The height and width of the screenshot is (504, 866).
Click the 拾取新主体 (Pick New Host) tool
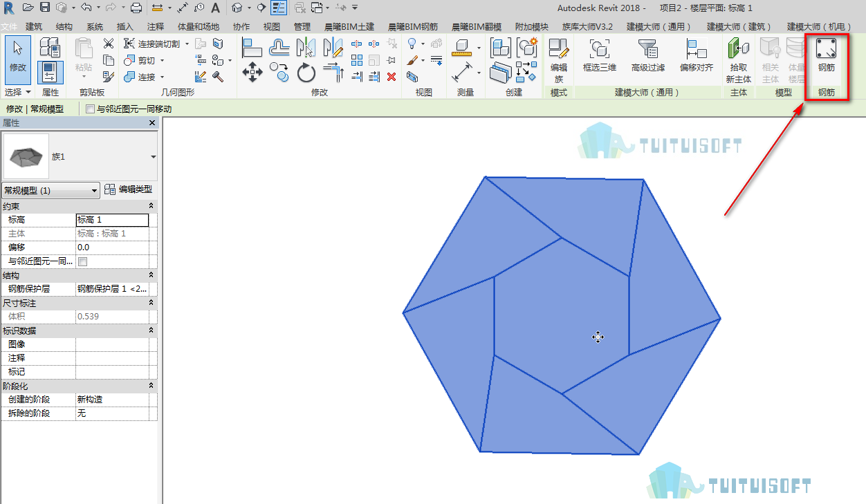click(738, 59)
